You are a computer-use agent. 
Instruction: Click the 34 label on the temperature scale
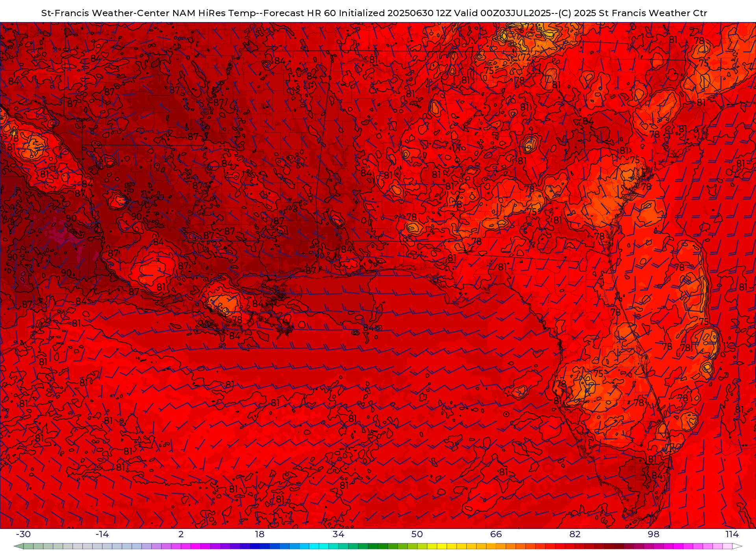coord(339,534)
